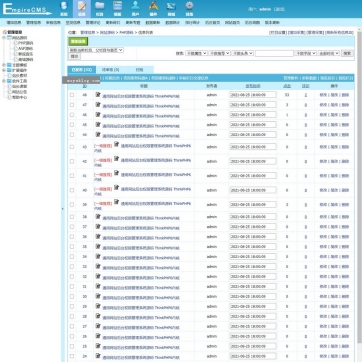The width and height of the screenshot is (362, 362).
Task: Open the 模板 (Template) icon in top navigation
Action: pyautogui.click(x=117, y=9)
